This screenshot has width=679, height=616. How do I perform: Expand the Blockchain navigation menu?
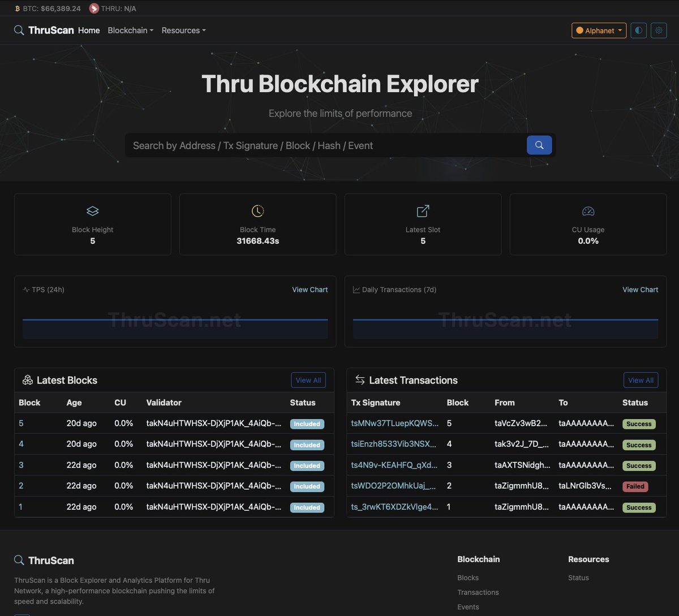click(x=131, y=30)
